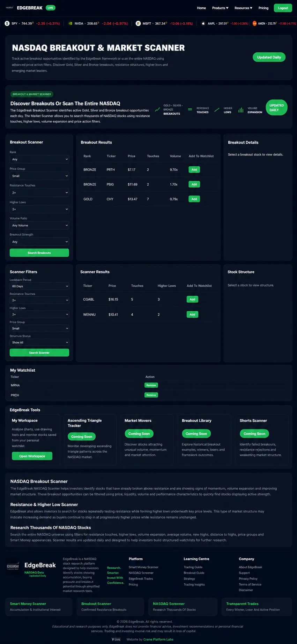Go to Home in the navigation
297x644 pixels.
[x=201, y=8]
